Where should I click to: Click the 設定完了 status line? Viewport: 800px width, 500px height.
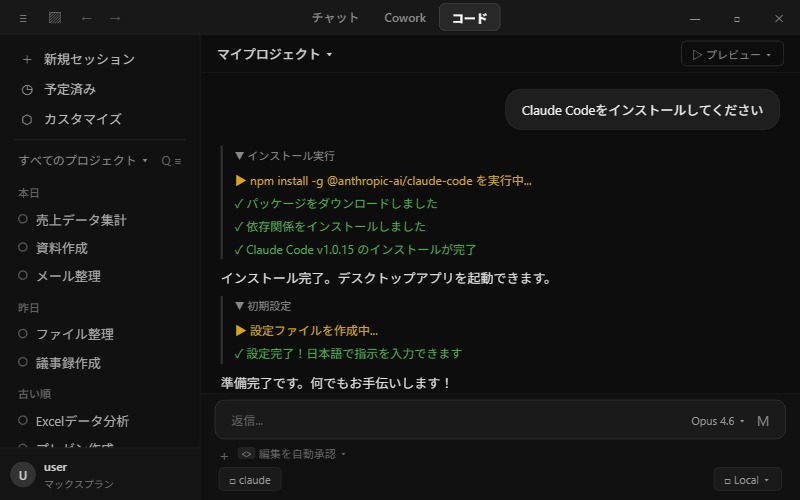click(348, 354)
